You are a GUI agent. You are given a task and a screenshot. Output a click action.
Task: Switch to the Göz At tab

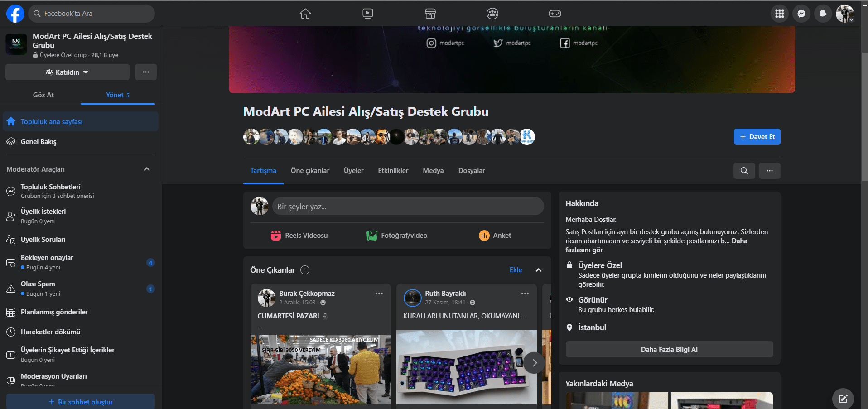click(x=43, y=95)
